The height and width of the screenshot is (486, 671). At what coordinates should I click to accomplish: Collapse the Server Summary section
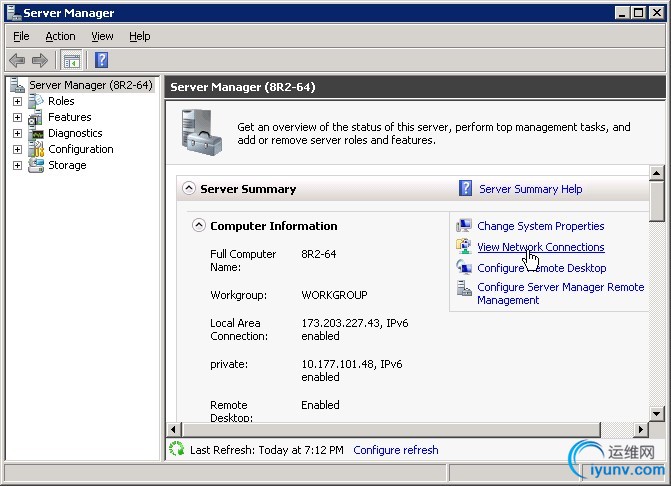click(x=189, y=188)
